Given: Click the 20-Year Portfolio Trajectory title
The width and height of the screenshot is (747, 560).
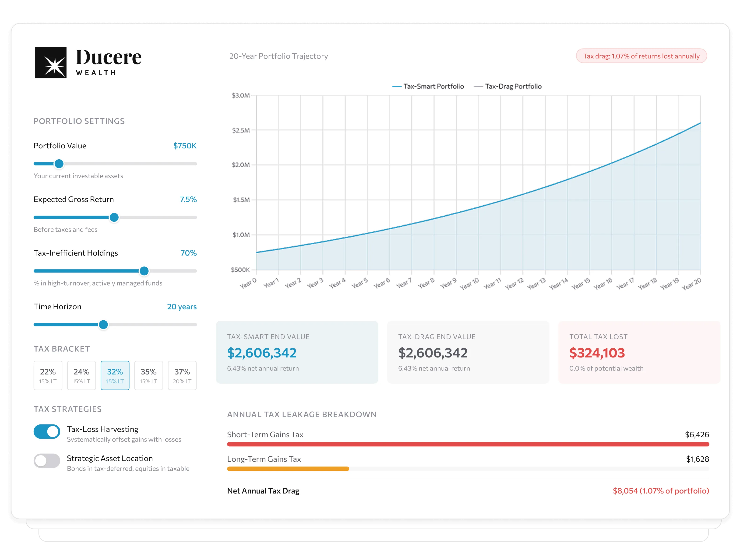Looking at the screenshot, I should [278, 56].
